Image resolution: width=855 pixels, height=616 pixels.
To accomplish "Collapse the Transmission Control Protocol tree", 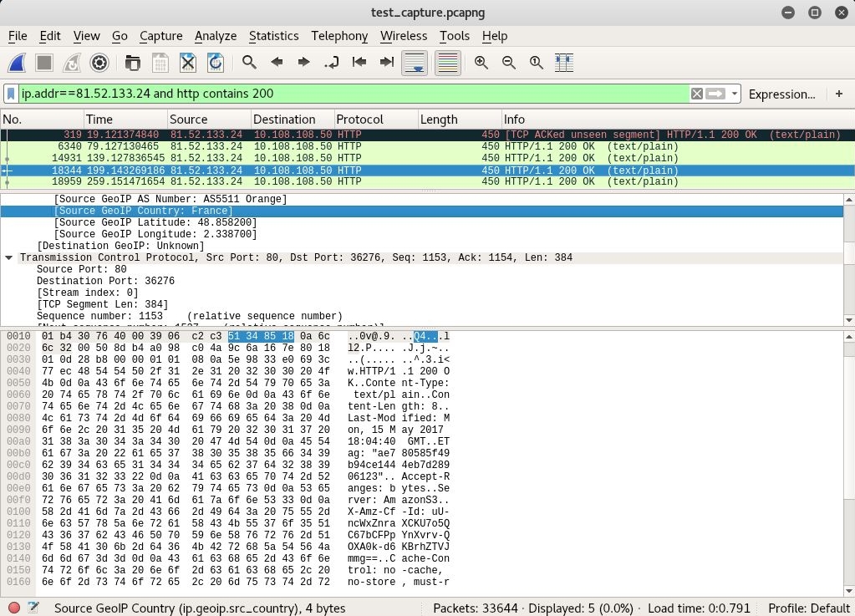I will coord(9,257).
